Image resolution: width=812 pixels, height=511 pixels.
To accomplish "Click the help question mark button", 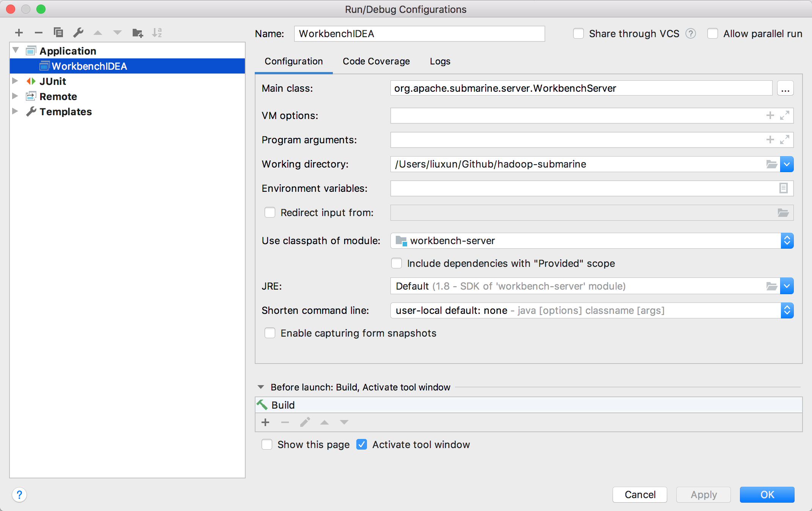I will [x=19, y=494].
